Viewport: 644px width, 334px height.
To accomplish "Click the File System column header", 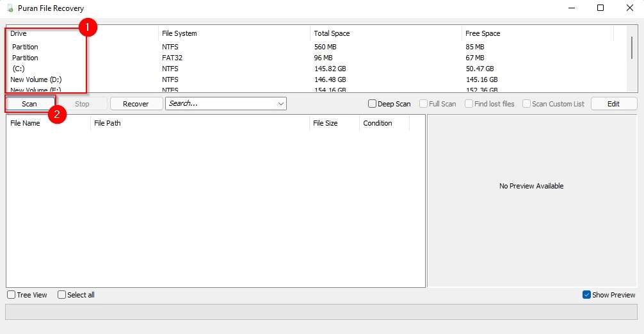I will pyautogui.click(x=234, y=33).
